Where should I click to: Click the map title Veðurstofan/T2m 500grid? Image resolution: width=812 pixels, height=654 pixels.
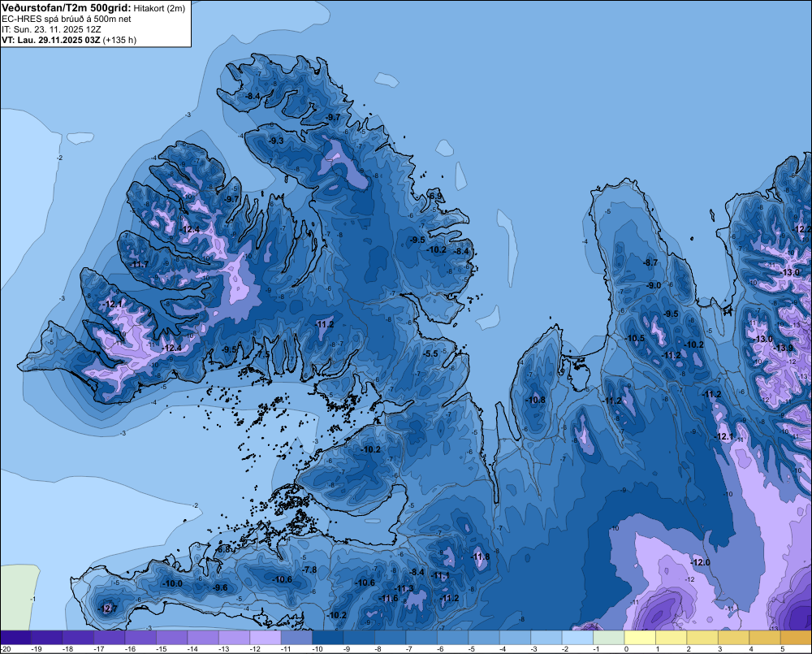pos(66,8)
